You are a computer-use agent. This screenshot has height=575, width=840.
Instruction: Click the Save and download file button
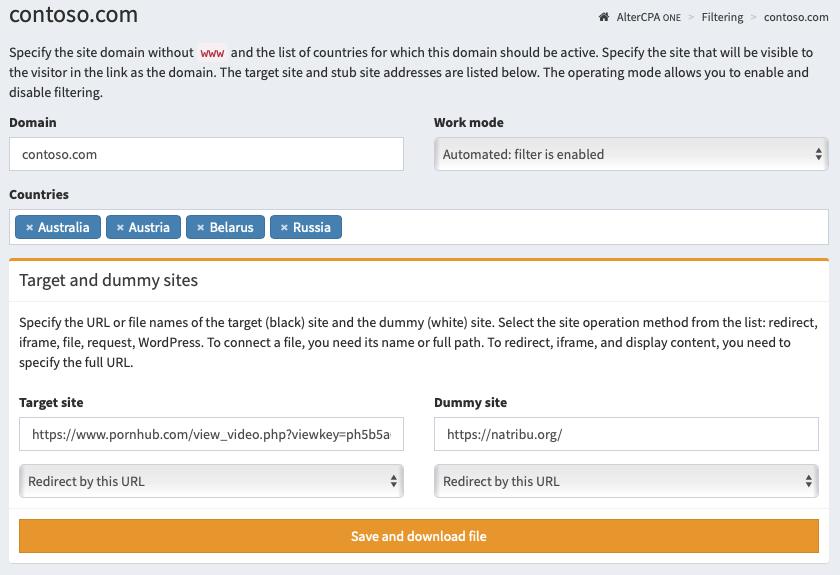(x=419, y=536)
